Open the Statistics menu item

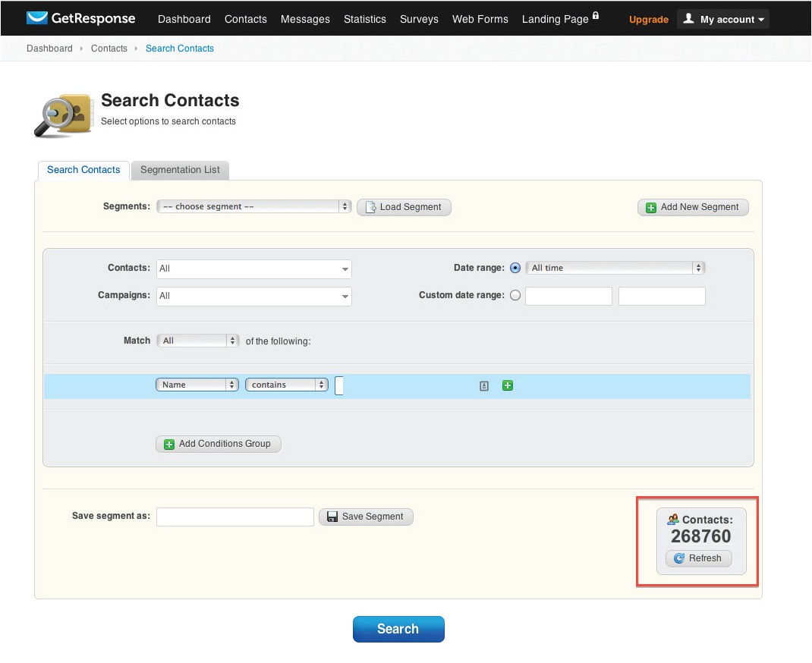364,19
